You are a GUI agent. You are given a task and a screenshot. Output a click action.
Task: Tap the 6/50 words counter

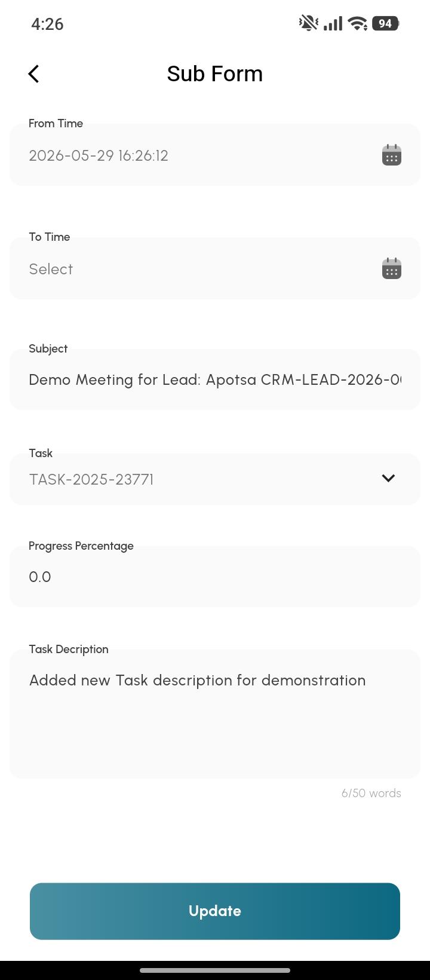click(x=371, y=793)
